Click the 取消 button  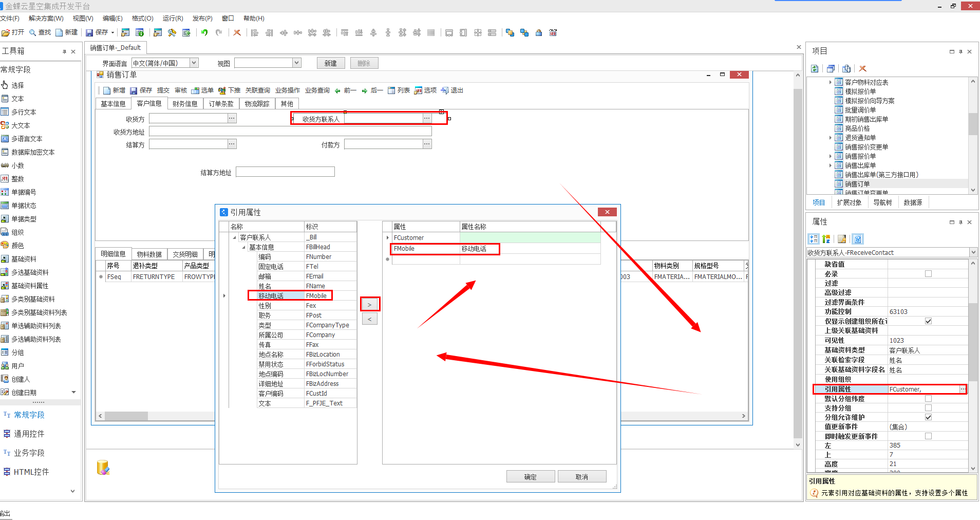click(582, 477)
